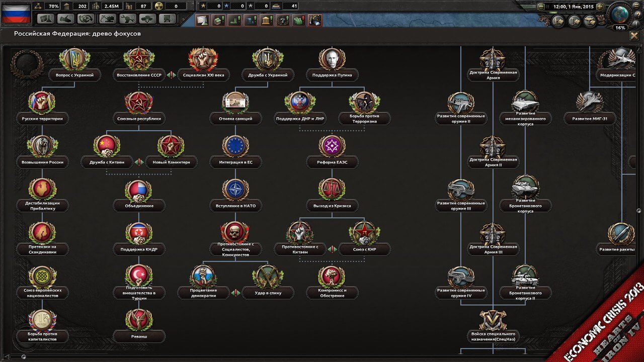Click the horizontal scrollbar at the bottom
This screenshot has height=362, width=644.
tap(322, 356)
